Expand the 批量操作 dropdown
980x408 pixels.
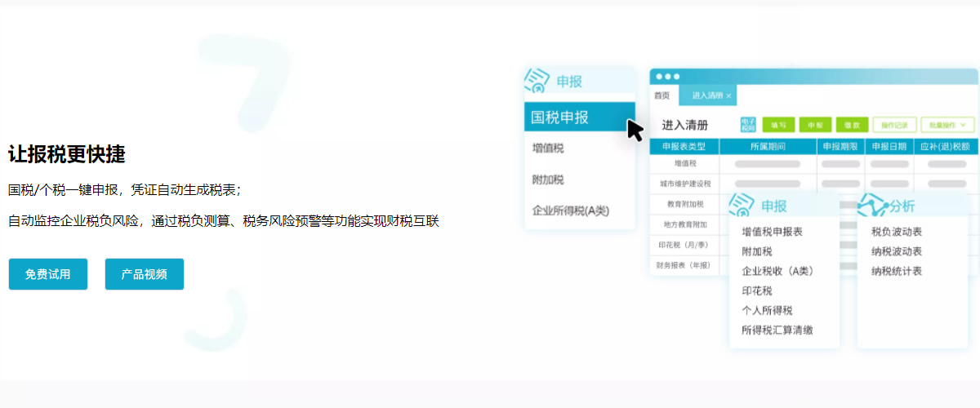coord(947,125)
